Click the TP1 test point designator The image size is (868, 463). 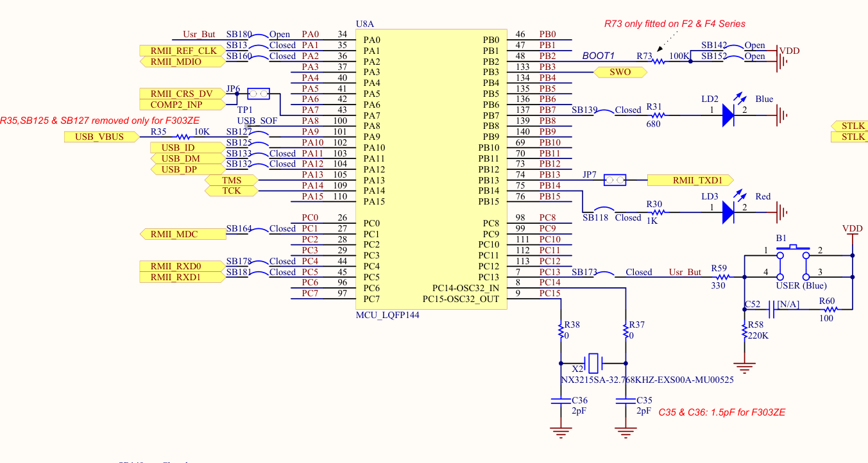point(244,110)
